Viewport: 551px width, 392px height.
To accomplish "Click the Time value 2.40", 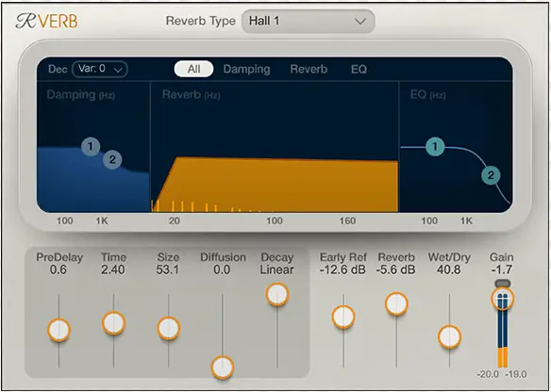I will pos(113,269).
